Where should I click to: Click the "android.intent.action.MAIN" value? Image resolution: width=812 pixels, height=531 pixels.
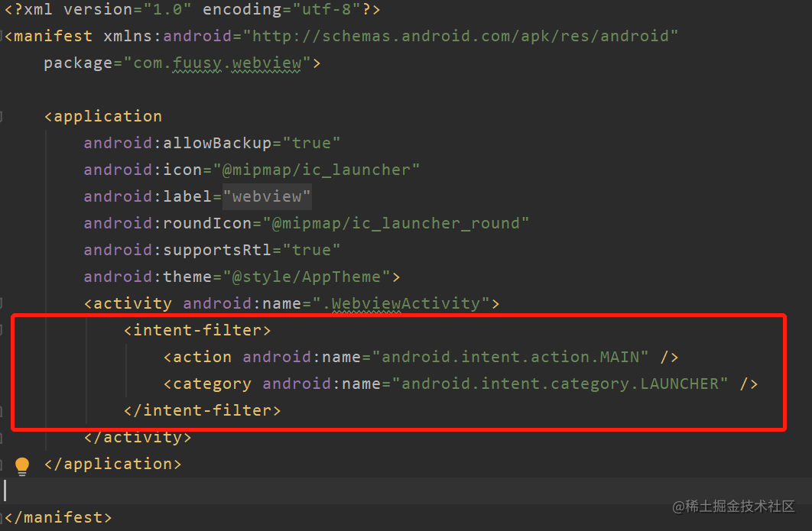pyautogui.click(x=510, y=357)
